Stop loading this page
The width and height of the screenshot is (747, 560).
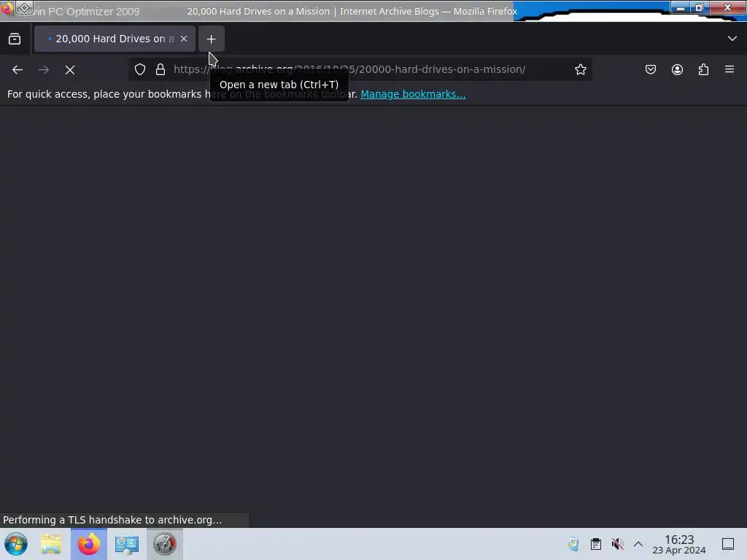(x=70, y=70)
